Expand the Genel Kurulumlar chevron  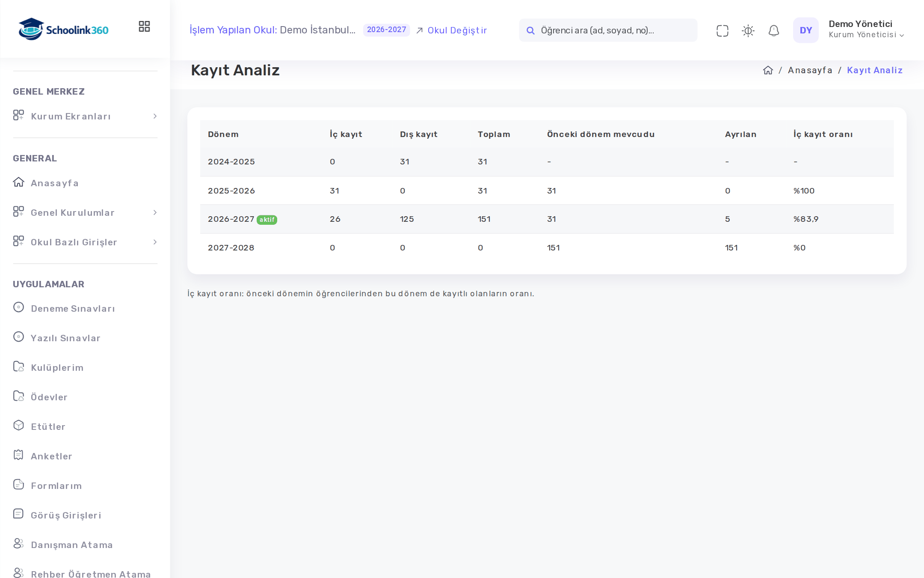pyautogui.click(x=155, y=213)
